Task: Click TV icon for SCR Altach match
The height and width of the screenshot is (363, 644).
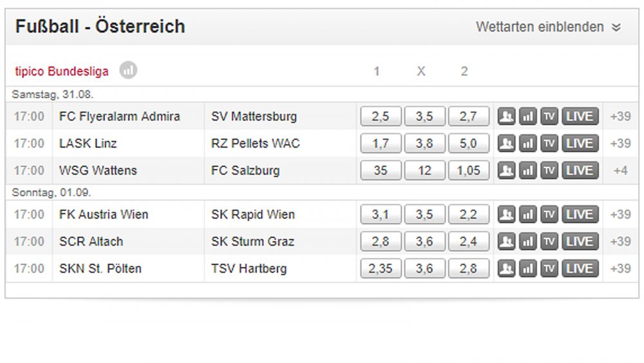Action: point(549,242)
